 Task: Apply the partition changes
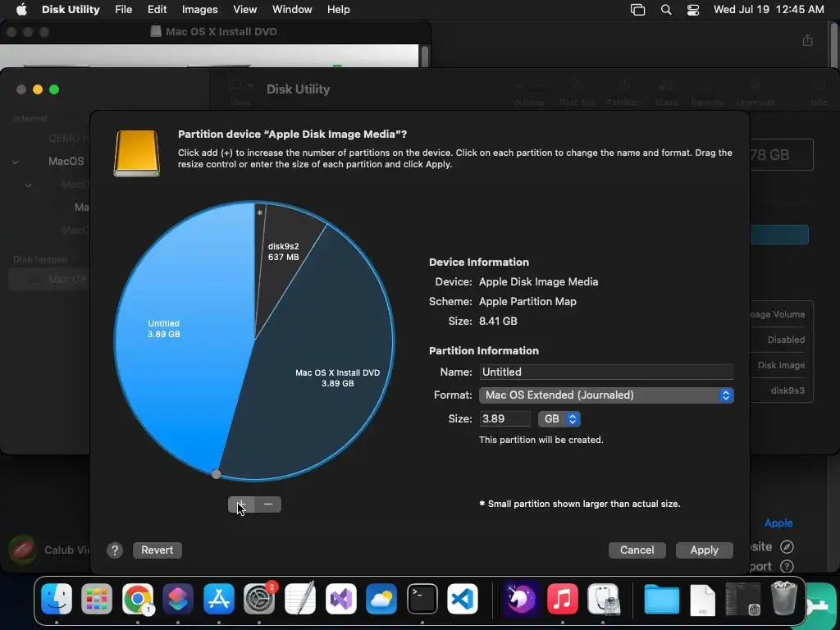[704, 550]
